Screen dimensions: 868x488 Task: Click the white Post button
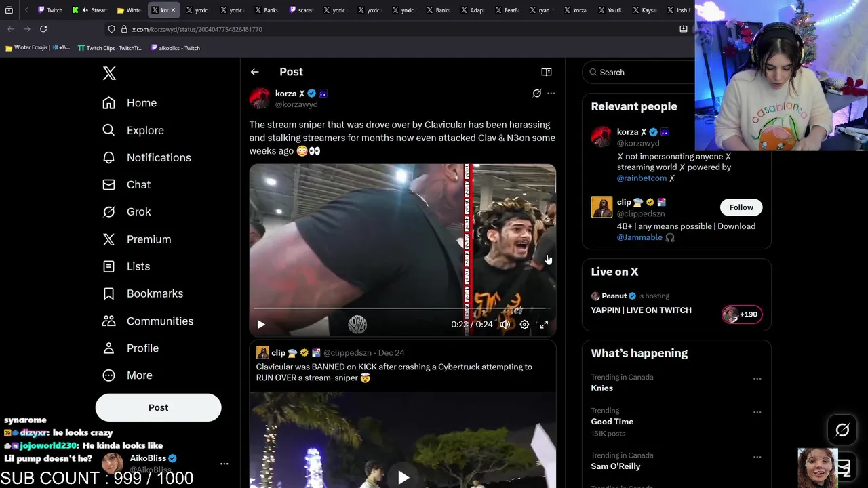(158, 407)
